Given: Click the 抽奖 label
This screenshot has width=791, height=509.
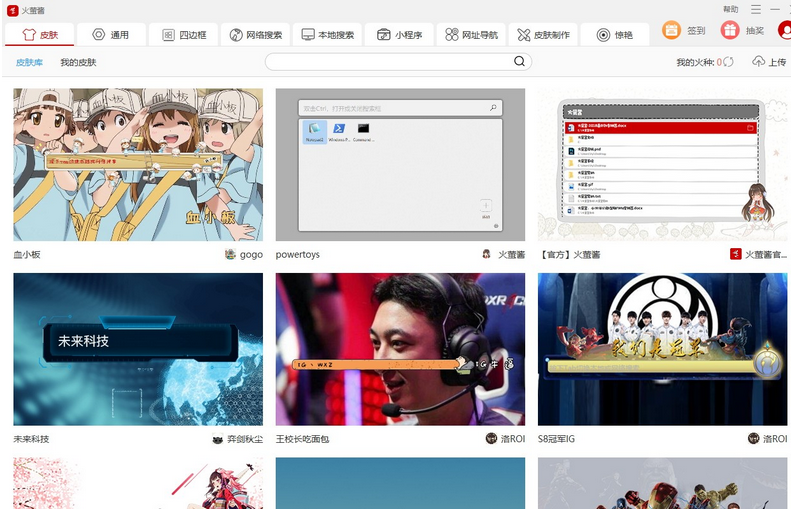Looking at the screenshot, I should click(755, 31).
